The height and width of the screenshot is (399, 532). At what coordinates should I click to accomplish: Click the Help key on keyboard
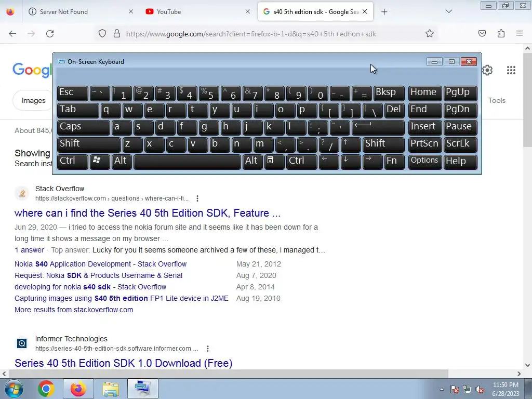coord(460,161)
